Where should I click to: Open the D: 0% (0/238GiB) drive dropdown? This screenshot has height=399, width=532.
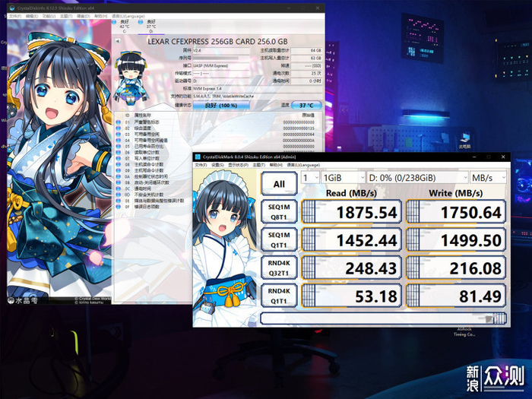[x=418, y=177]
